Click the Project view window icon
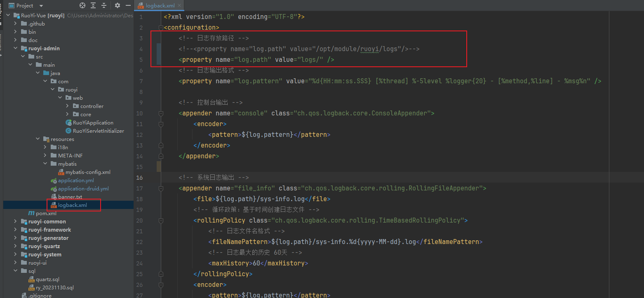Screen dimensions: 644x298 (x=12, y=5)
